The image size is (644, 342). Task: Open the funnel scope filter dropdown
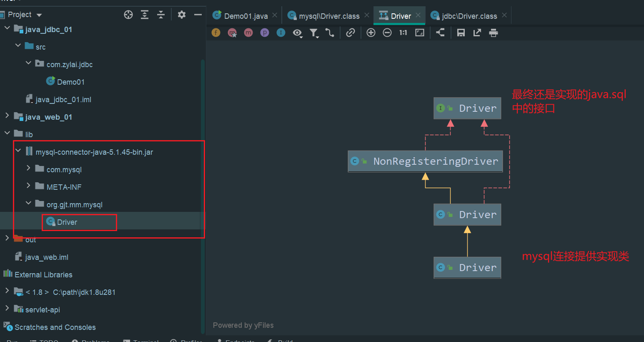[314, 33]
